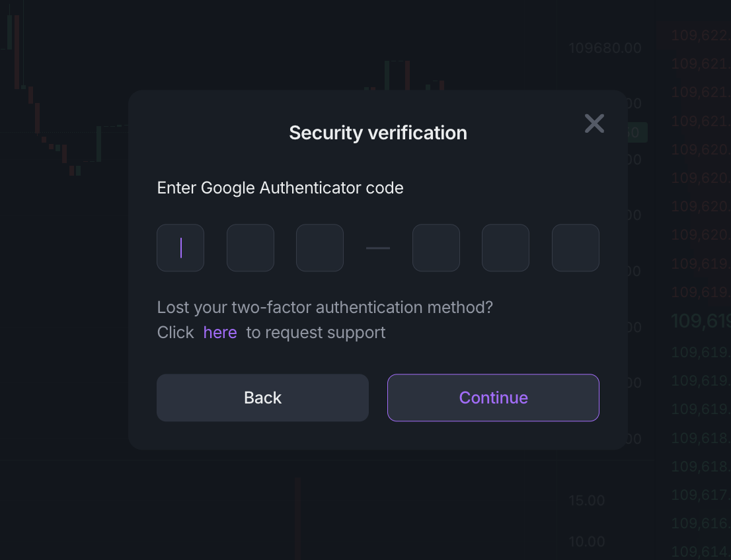Click the large 109,619 mid price in order book
This screenshot has height=560, width=731.
pyautogui.click(x=701, y=322)
